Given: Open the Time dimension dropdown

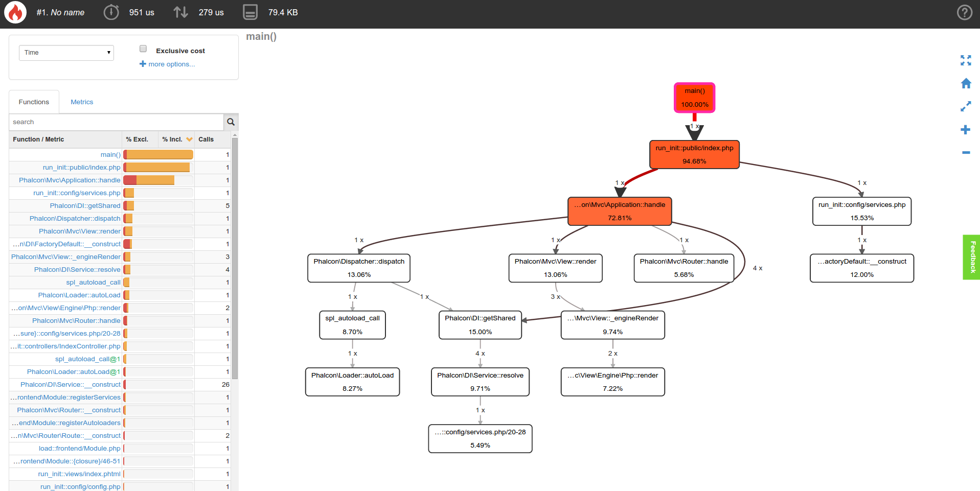Looking at the screenshot, I should pos(66,53).
